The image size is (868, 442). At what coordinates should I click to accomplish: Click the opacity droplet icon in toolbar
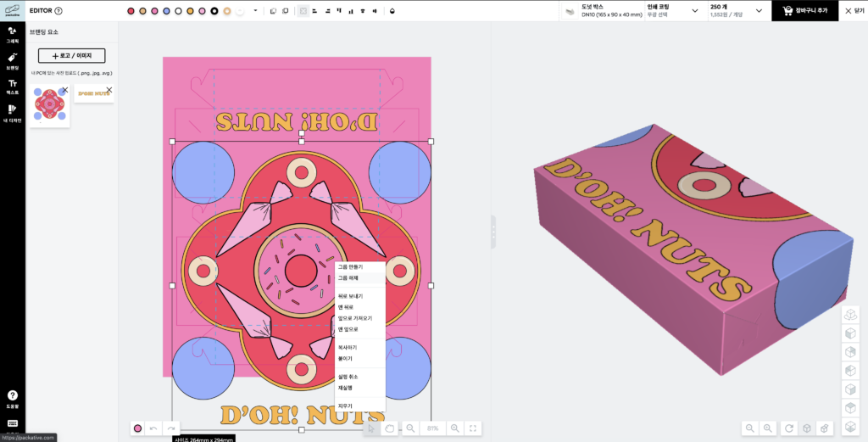[392, 10]
